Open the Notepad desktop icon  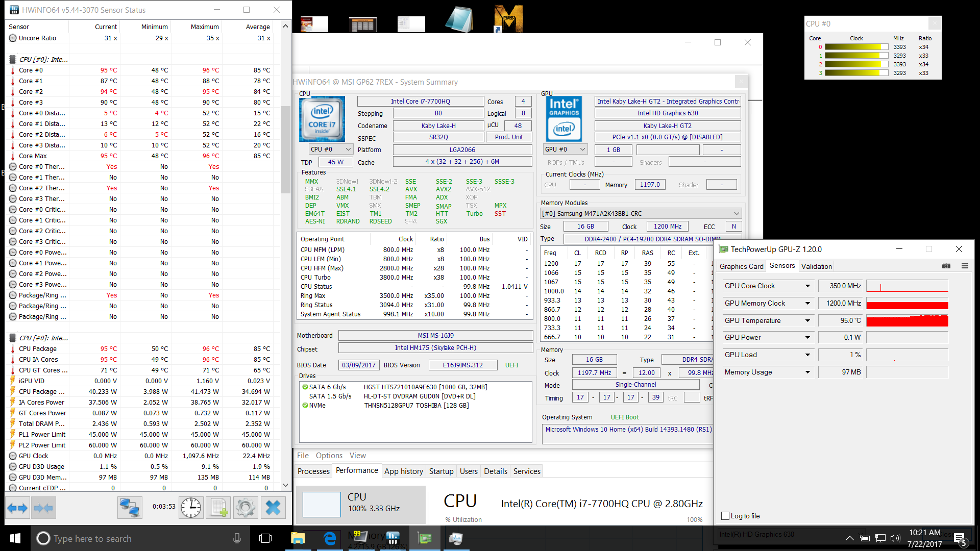click(x=459, y=19)
